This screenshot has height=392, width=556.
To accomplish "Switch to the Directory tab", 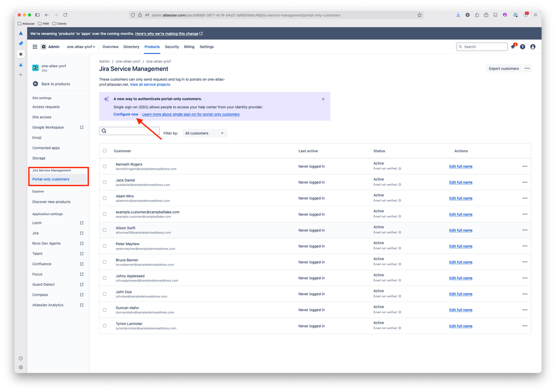I will 131,47.
